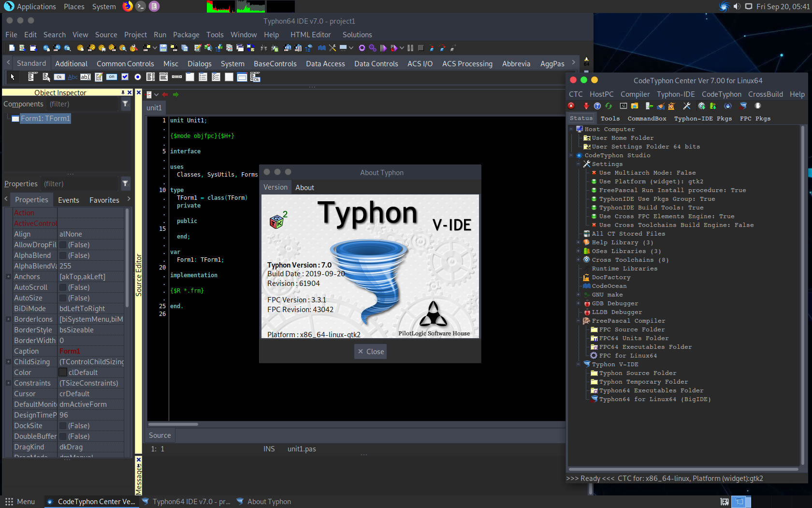Pick the TButton 'Ok' component icon

click(59, 77)
